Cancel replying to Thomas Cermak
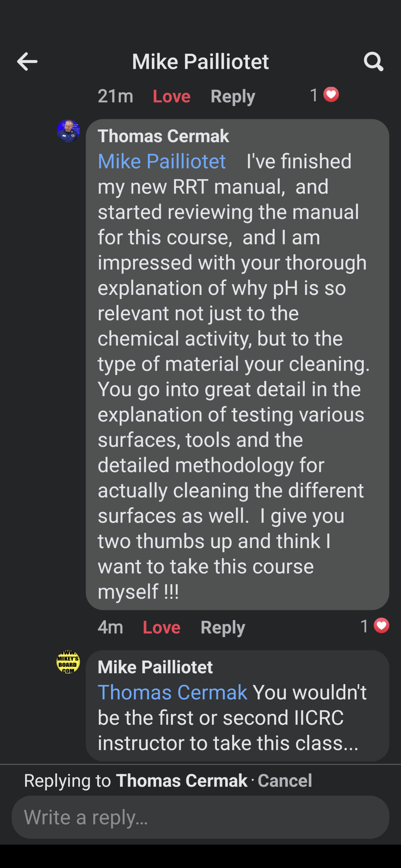The width and height of the screenshot is (401, 868). pos(285,780)
